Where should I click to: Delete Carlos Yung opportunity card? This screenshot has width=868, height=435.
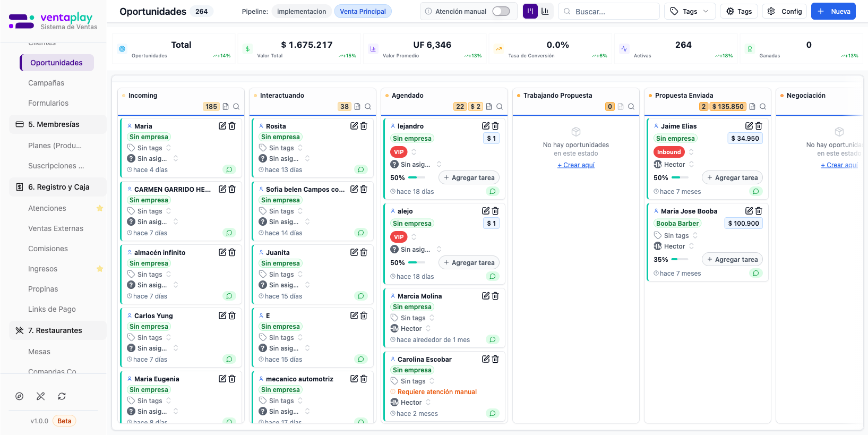click(x=232, y=315)
